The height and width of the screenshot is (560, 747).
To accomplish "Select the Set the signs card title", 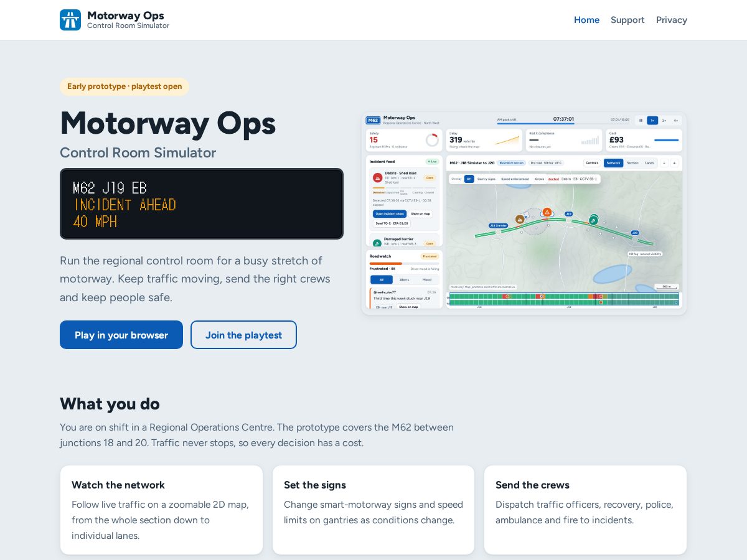I will click(315, 485).
